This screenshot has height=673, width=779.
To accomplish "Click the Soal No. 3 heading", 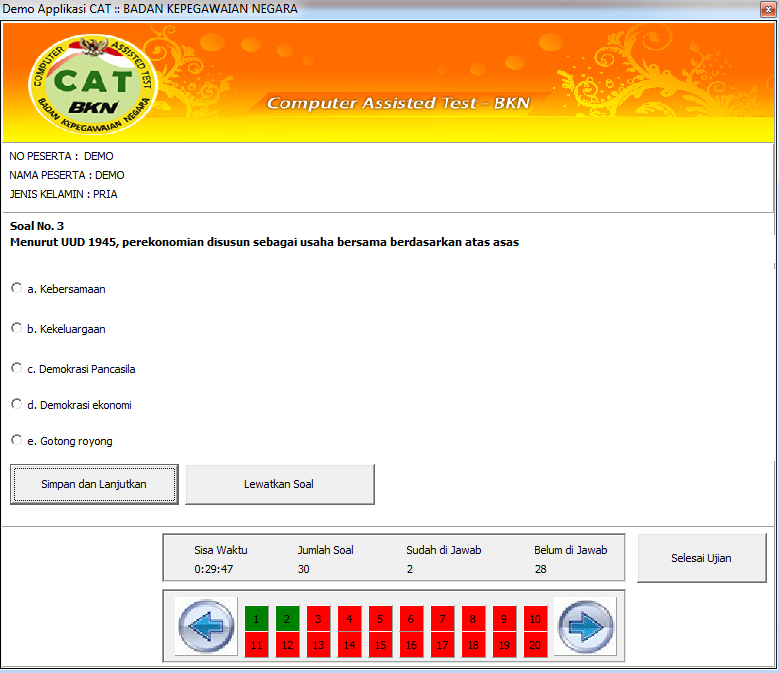I will 37,226.
